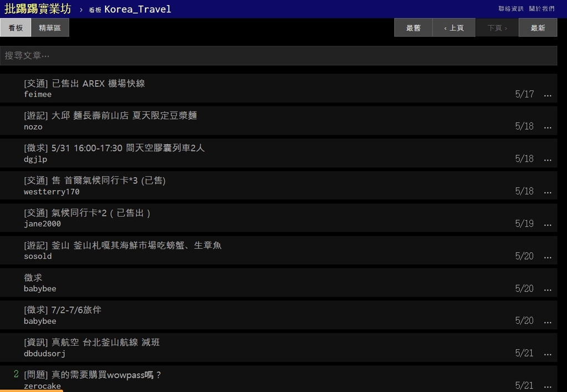Go to the 最舊 page
Viewport: 567px width, 392px height.
(x=413, y=28)
